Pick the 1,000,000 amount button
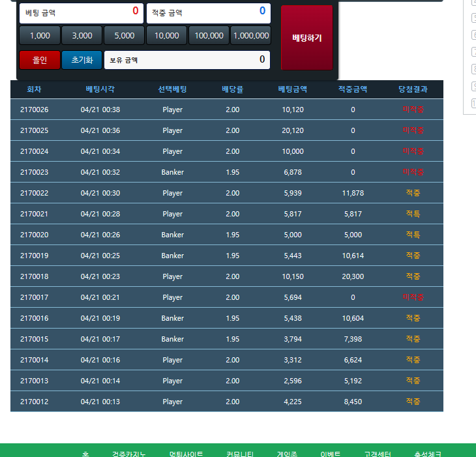This screenshot has width=476, height=457. coord(250,36)
